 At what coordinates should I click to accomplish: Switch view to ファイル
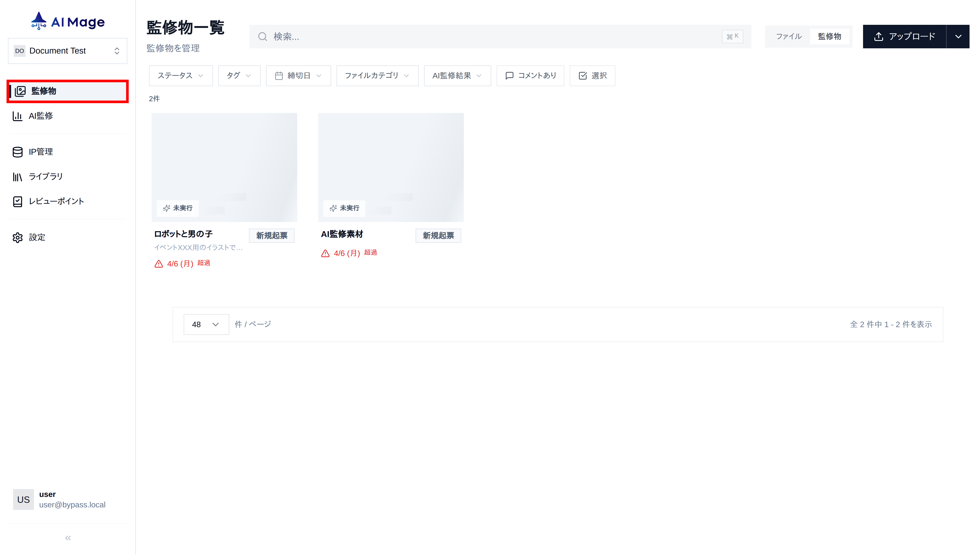[x=789, y=37]
